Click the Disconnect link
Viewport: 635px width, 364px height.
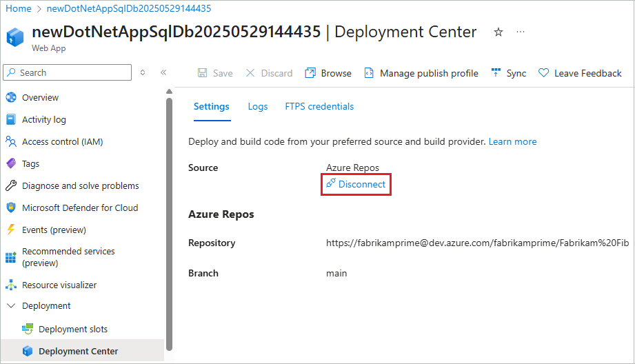[356, 185]
